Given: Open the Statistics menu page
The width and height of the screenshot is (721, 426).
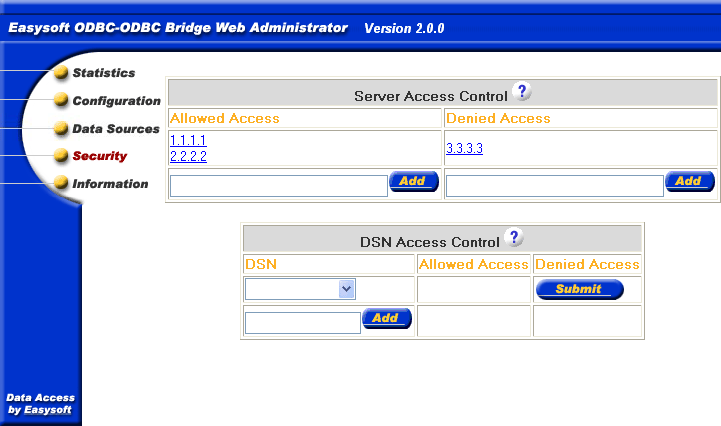Looking at the screenshot, I should [x=104, y=73].
